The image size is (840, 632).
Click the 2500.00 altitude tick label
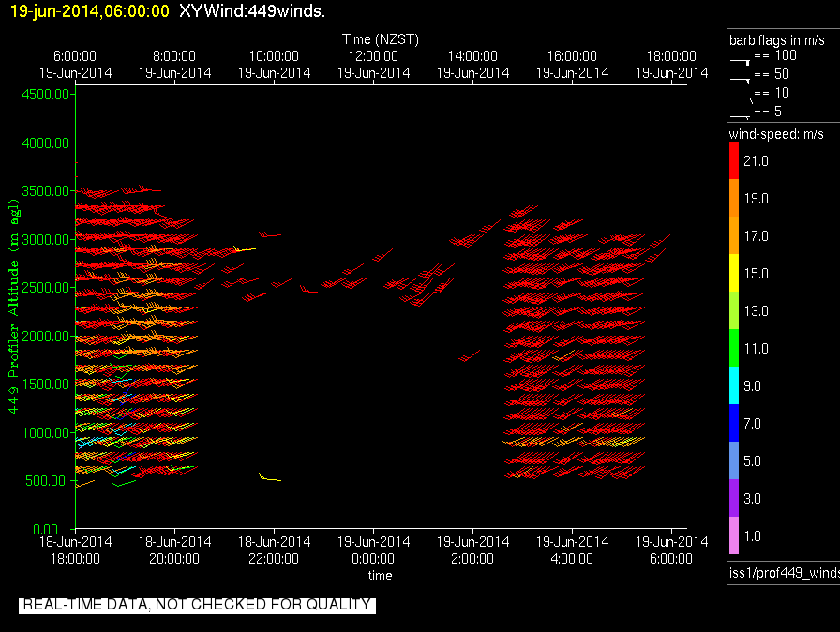point(46,288)
